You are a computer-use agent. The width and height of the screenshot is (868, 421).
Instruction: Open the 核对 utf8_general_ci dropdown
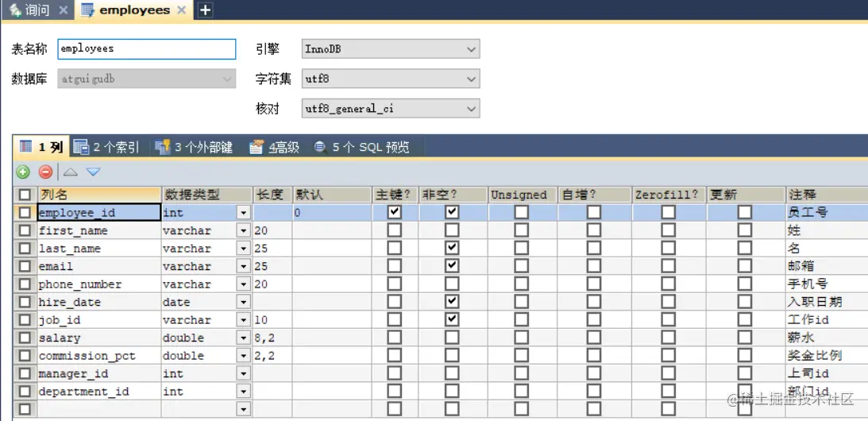point(391,109)
